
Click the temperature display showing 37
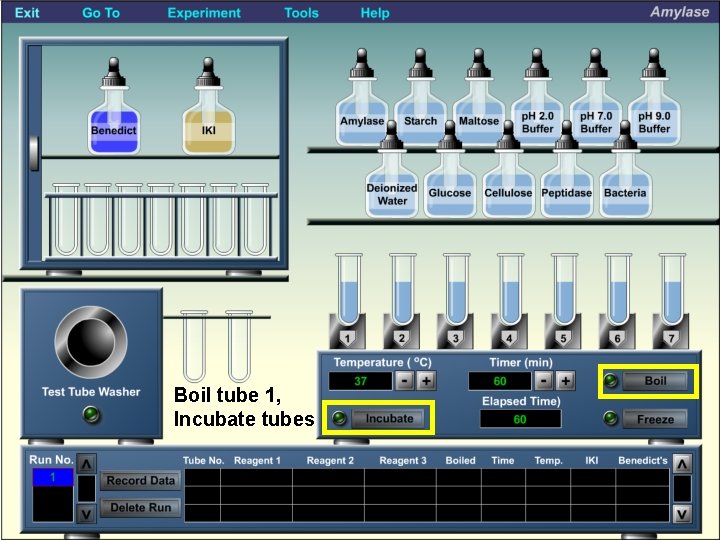pos(360,381)
